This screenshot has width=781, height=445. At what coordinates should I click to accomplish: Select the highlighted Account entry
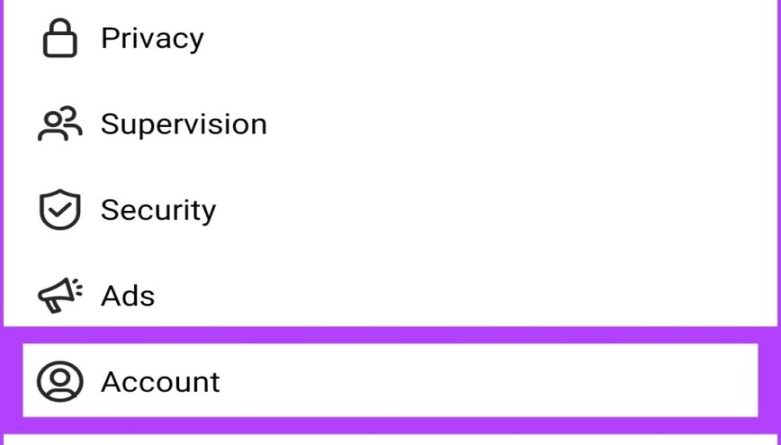390,380
